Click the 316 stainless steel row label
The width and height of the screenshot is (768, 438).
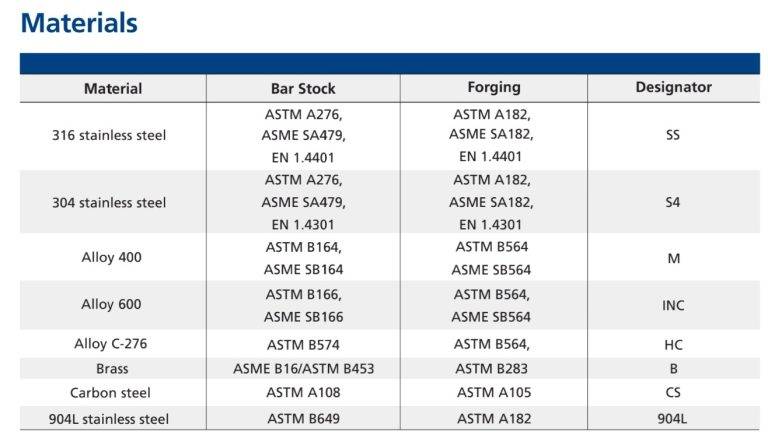pos(109,135)
